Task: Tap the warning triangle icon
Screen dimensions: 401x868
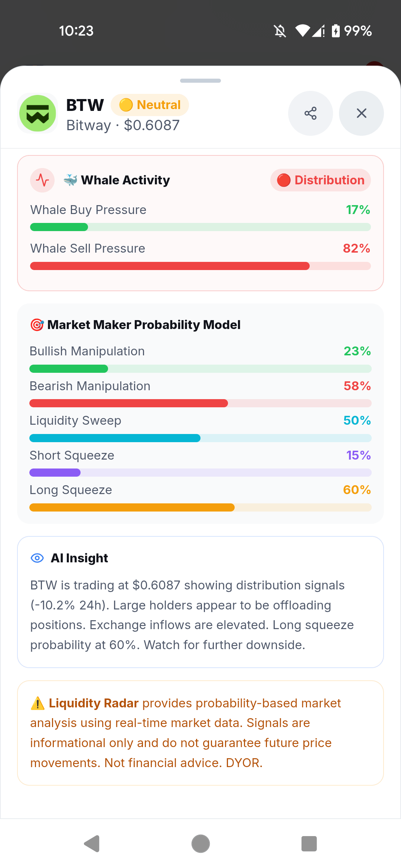Action: point(38,703)
